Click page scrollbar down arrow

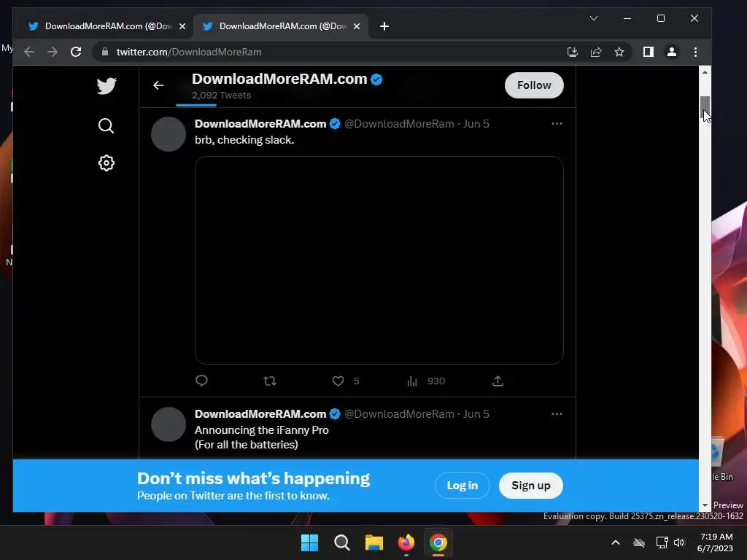(x=705, y=505)
